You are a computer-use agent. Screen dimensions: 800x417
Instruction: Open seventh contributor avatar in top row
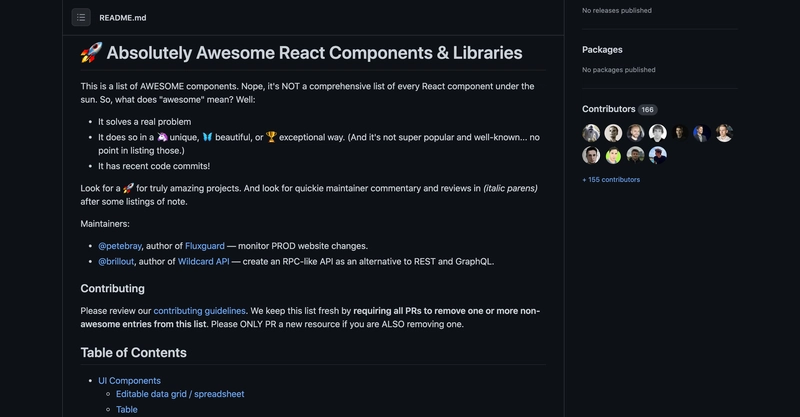pyautogui.click(x=724, y=133)
